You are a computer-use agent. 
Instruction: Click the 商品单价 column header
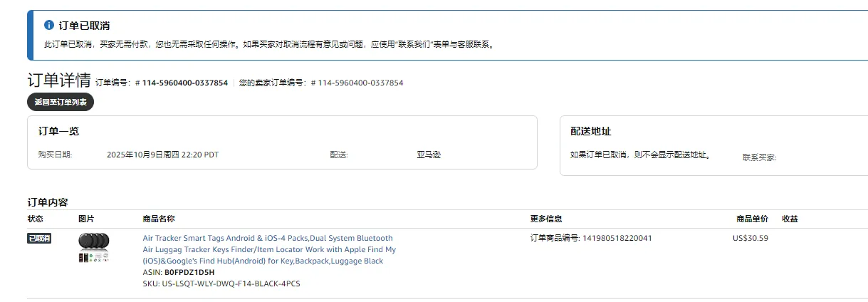point(752,219)
